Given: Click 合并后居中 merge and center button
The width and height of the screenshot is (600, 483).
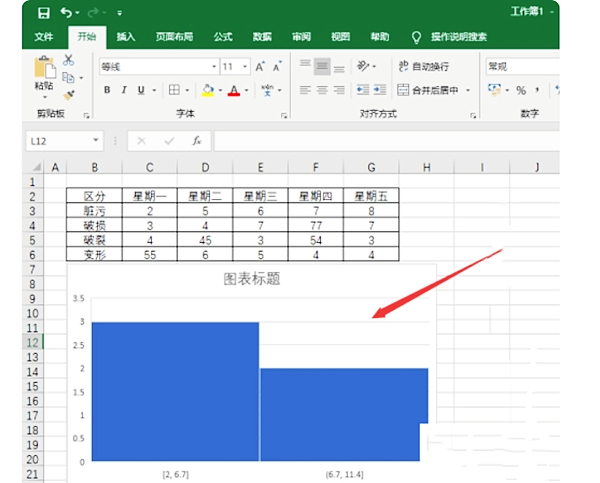Looking at the screenshot, I should 434,90.
